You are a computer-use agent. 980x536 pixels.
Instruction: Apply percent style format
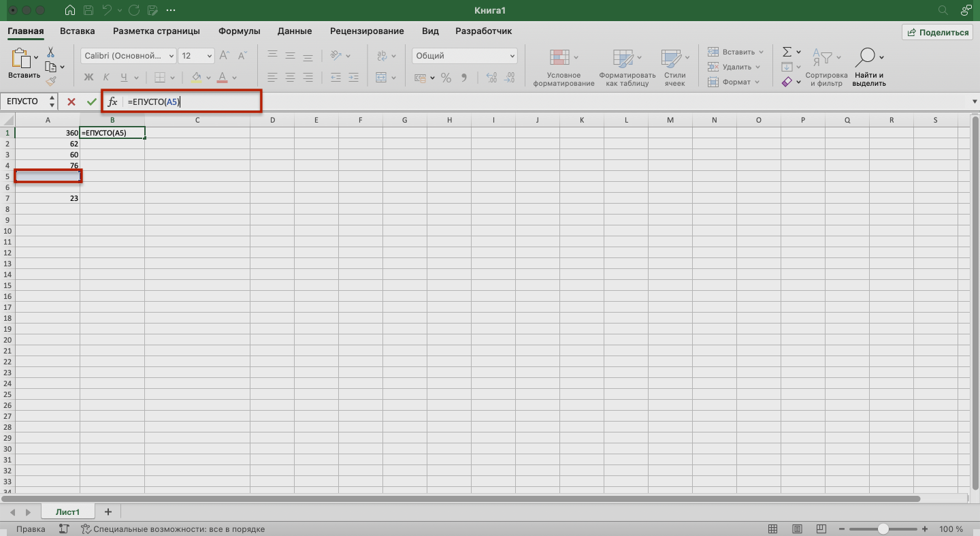(446, 78)
